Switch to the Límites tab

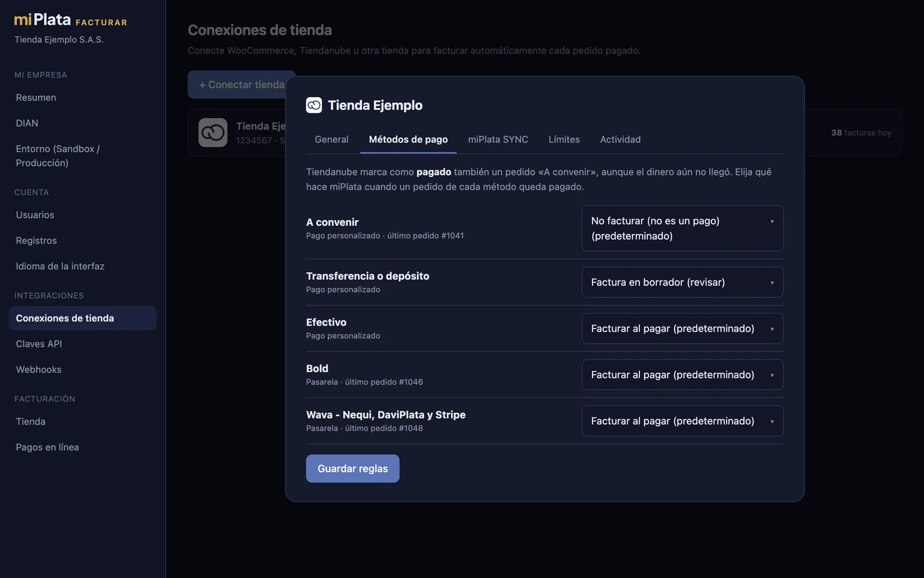click(564, 139)
